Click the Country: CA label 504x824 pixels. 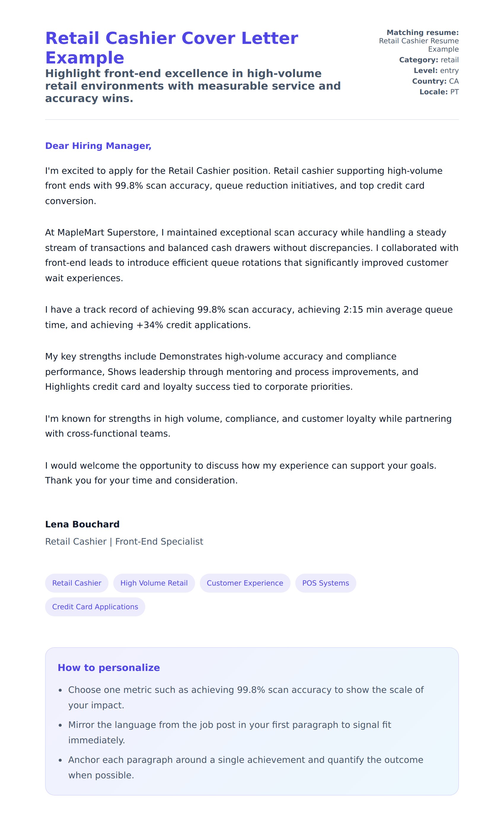(x=435, y=81)
